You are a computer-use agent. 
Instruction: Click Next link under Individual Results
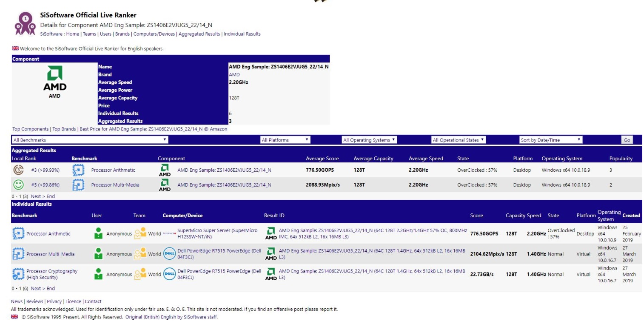(x=36, y=288)
